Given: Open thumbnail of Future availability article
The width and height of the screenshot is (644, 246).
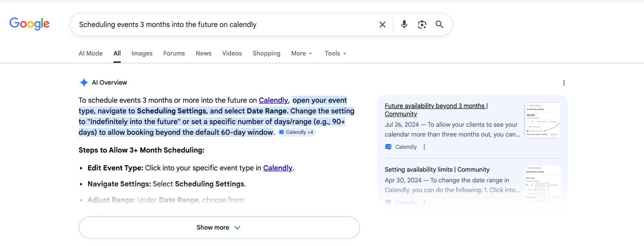Looking at the screenshot, I should click(x=542, y=120).
